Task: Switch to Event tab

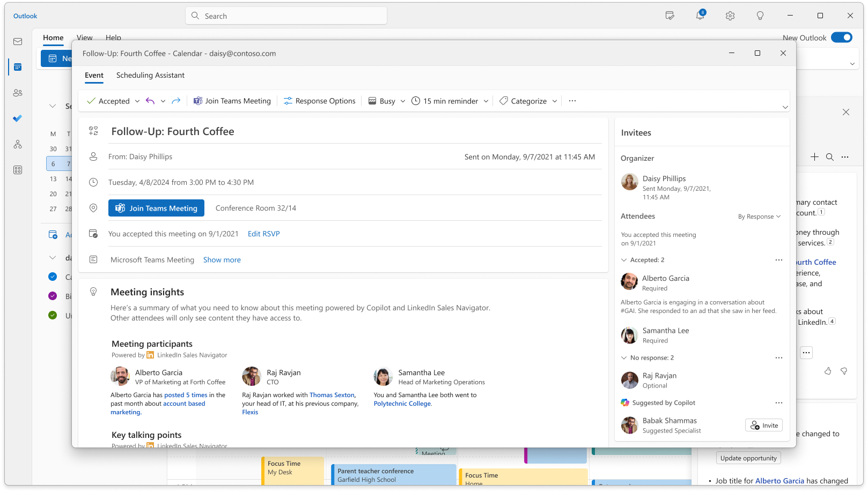Action: 94,75
